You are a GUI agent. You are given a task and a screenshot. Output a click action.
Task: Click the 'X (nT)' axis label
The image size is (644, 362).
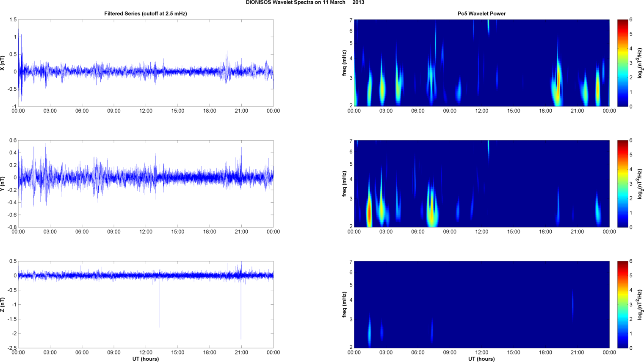(3, 63)
